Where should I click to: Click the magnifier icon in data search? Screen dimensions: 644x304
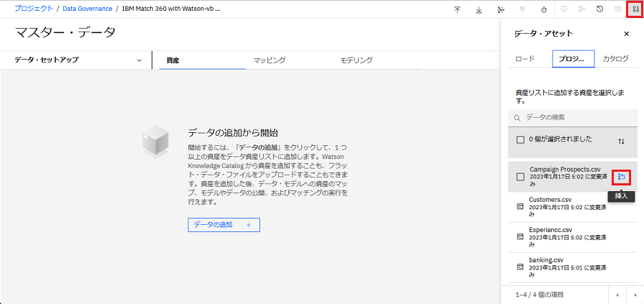(517, 118)
